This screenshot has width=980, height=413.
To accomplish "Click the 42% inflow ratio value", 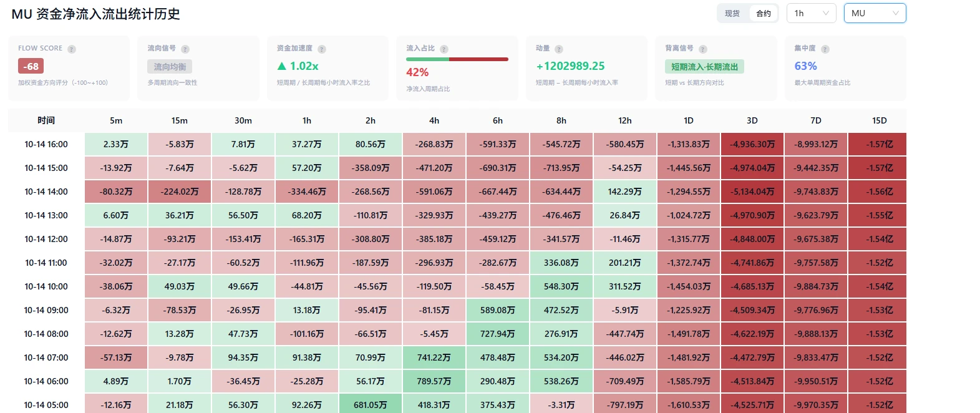I will pyautogui.click(x=417, y=72).
